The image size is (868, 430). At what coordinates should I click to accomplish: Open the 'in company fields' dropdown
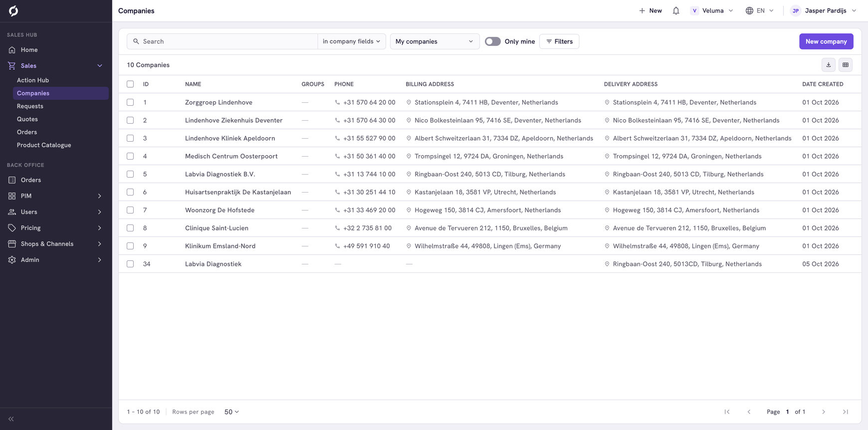(x=352, y=41)
